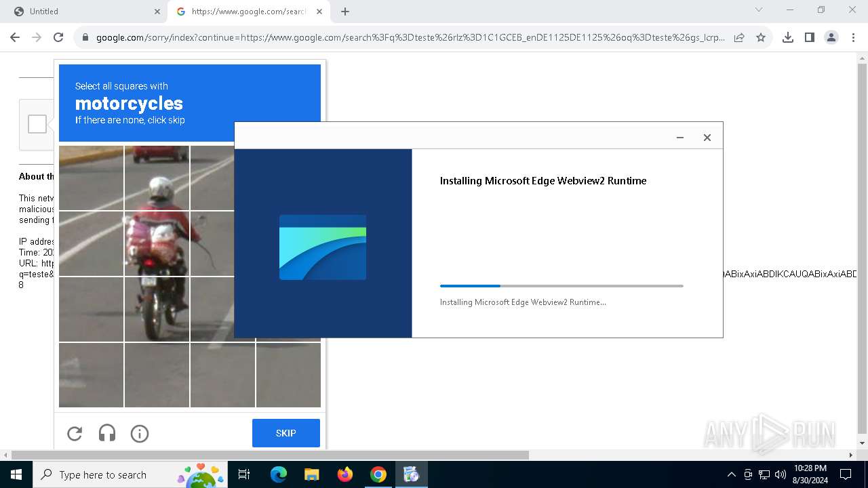Select captcha tile with motorcycle rear wheel
Image resolution: width=868 pixels, height=488 pixels.
[157, 309]
